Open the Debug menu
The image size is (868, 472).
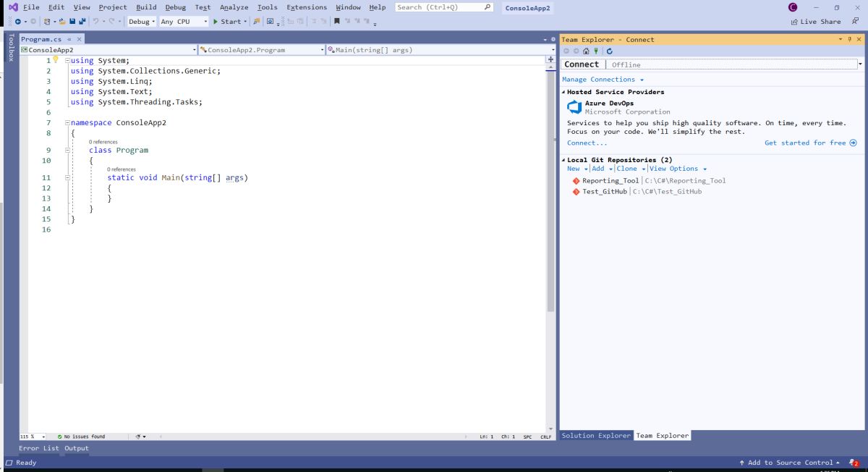pos(175,7)
